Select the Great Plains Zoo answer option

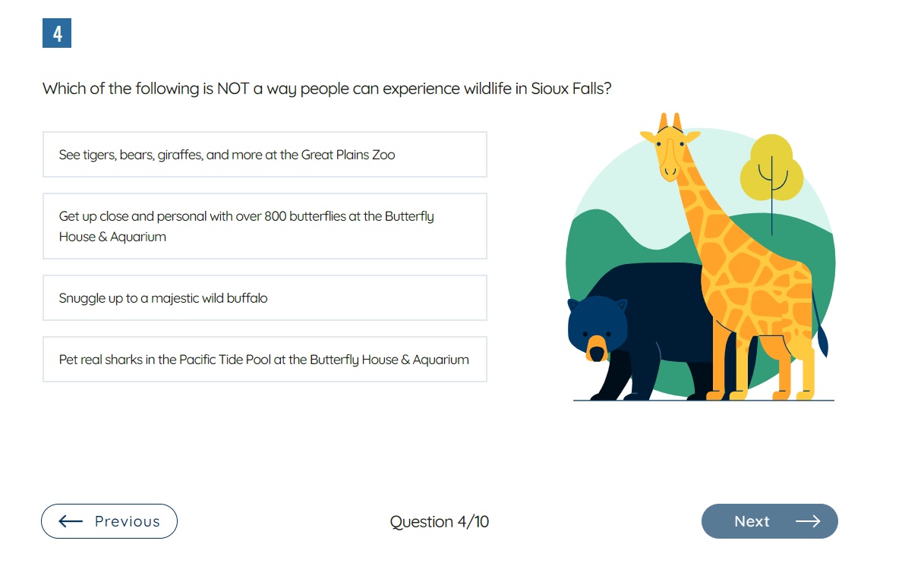[264, 155]
